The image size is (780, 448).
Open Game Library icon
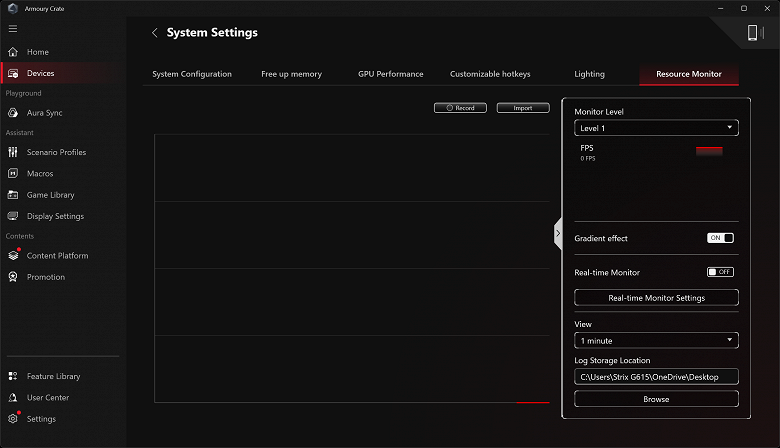tap(13, 195)
